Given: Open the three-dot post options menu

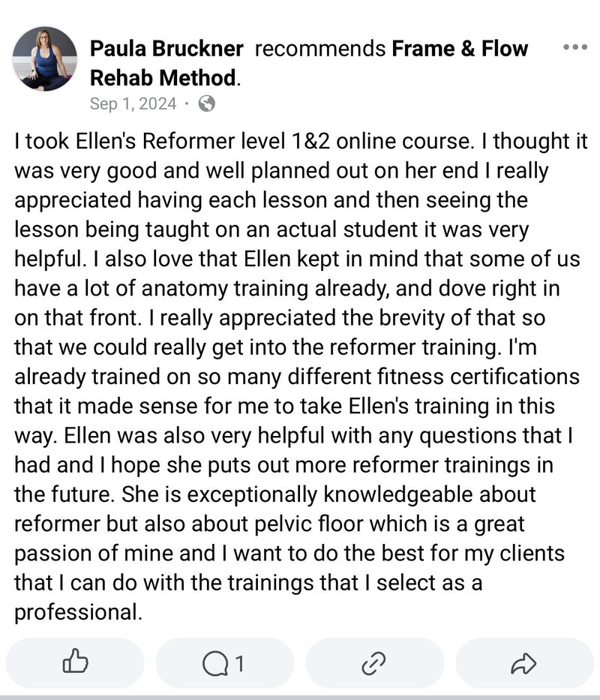Looking at the screenshot, I should coord(575,47).
